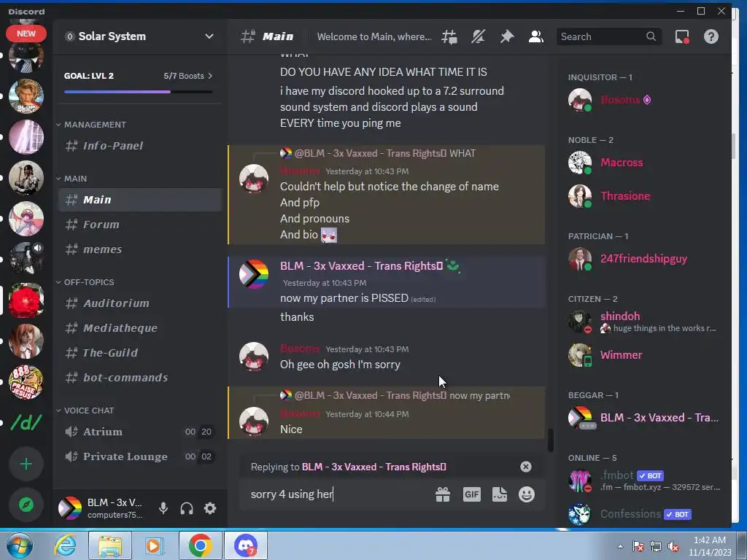The image size is (747, 560).
Task: Open member 247friendshipguy profile
Action: (x=644, y=259)
